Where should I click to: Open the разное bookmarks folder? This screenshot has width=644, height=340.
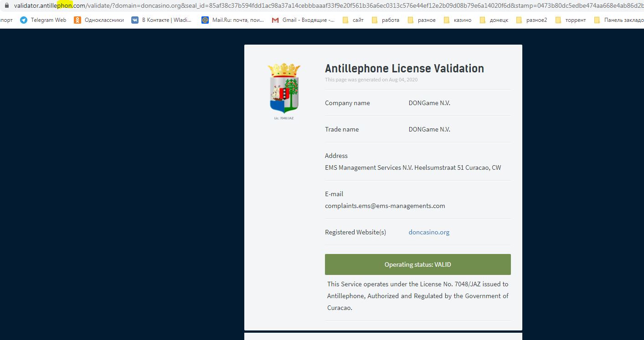point(422,20)
